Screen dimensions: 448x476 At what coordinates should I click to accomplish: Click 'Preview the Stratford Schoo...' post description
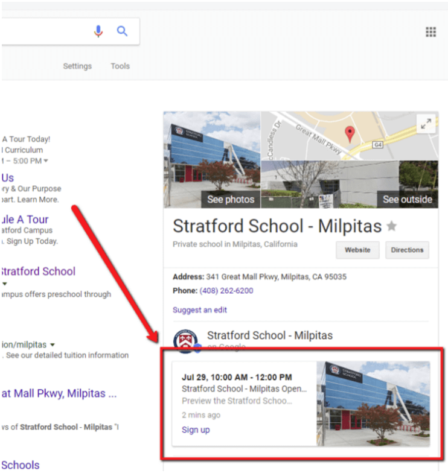237,401
